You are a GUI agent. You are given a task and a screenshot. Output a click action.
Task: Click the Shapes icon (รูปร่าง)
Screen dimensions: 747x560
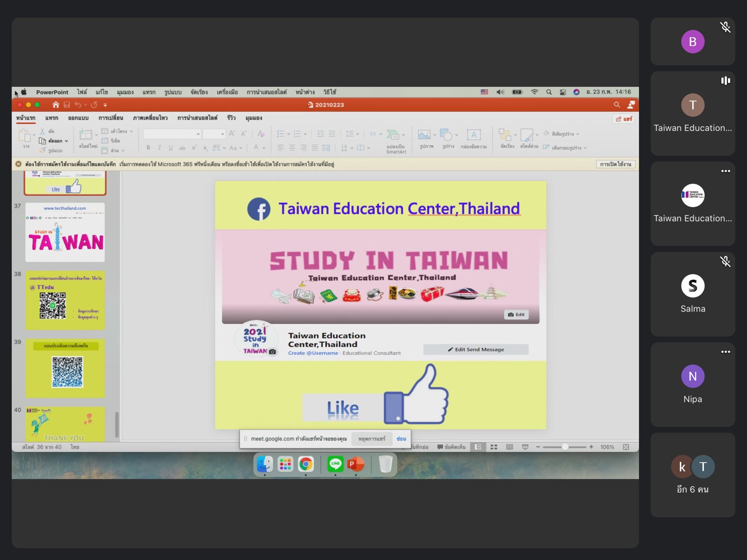point(446,135)
